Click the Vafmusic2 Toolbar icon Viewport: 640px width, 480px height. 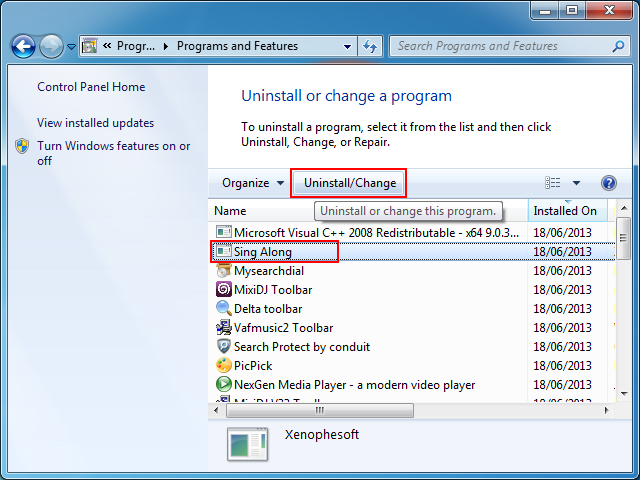[x=224, y=327]
